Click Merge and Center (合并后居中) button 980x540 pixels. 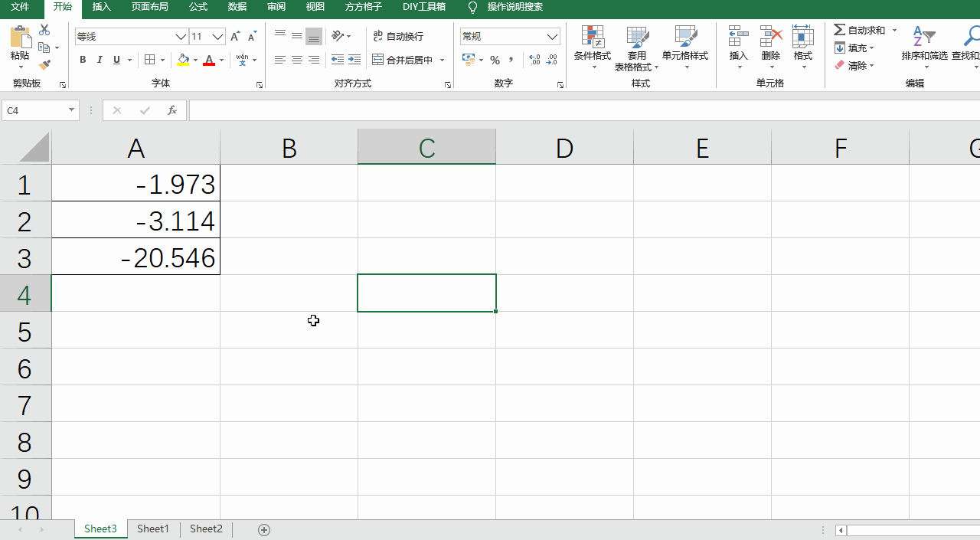pos(402,60)
